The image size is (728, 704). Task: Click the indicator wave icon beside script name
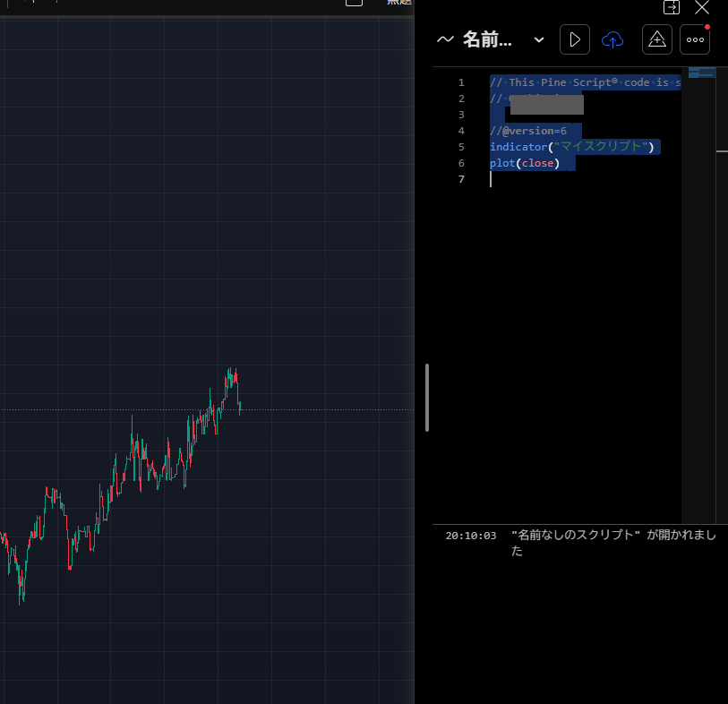click(445, 39)
